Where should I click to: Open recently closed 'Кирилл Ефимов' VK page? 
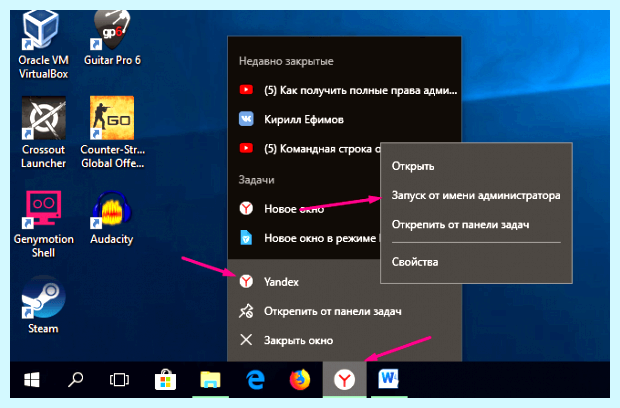point(344,119)
